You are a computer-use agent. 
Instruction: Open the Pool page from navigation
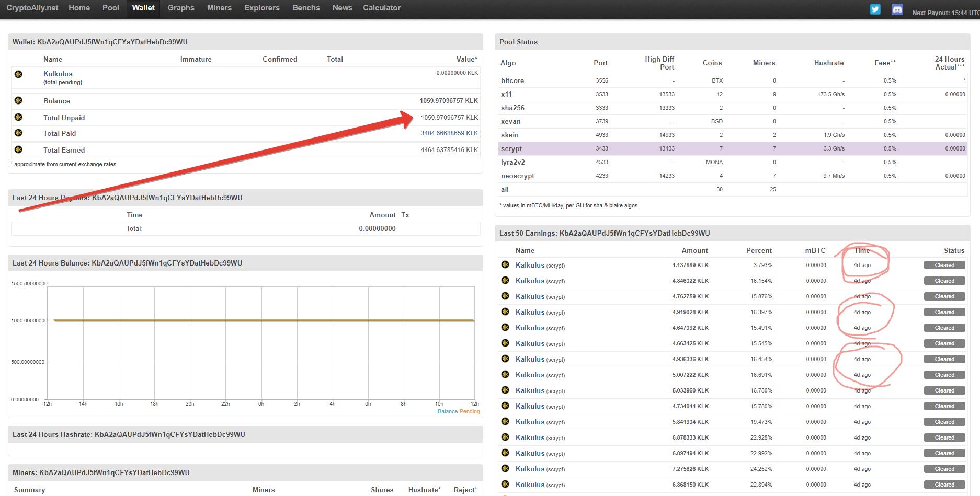pyautogui.click(x=111, y=8)
